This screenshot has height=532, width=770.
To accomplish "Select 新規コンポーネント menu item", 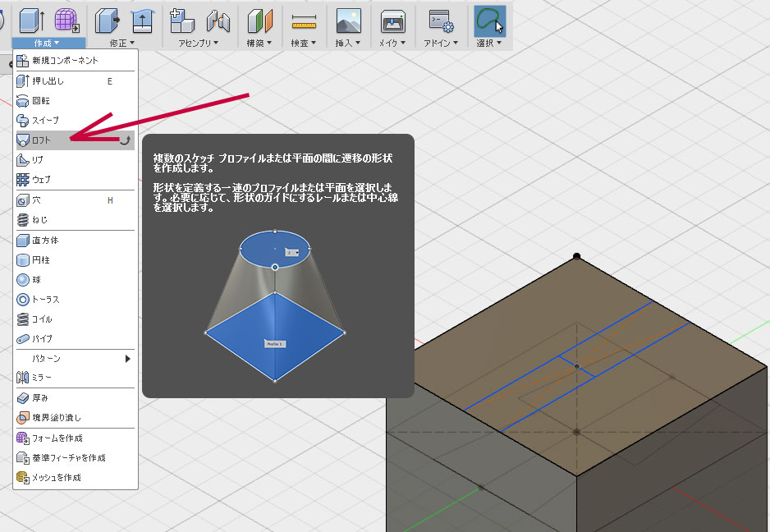I will (65, 61).
